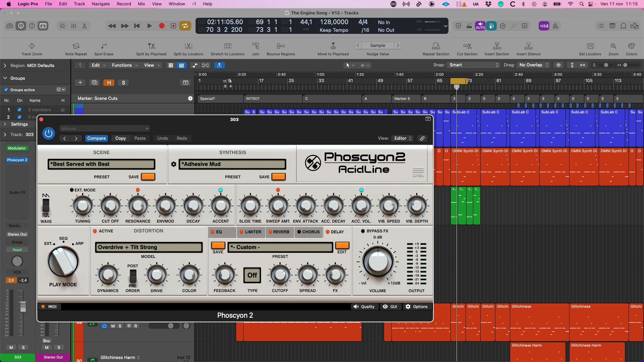644x362 pixels.
Task: Open the Colors palette
Action: 631,49
